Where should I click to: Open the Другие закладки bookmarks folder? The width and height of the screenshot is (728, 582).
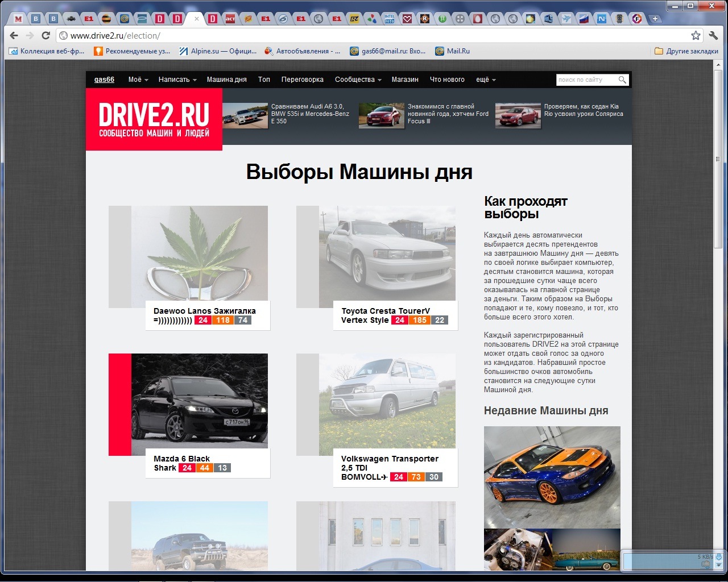pos(686,51)
